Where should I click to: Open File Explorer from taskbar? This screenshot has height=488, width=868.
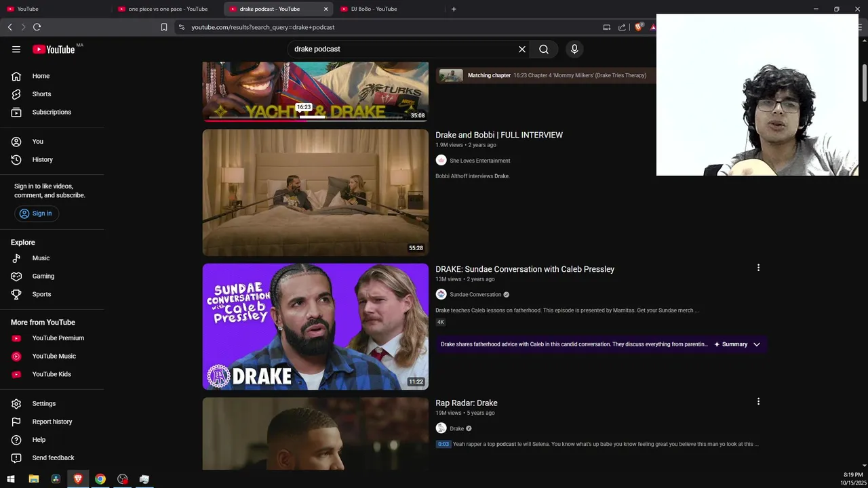[34, 479]
